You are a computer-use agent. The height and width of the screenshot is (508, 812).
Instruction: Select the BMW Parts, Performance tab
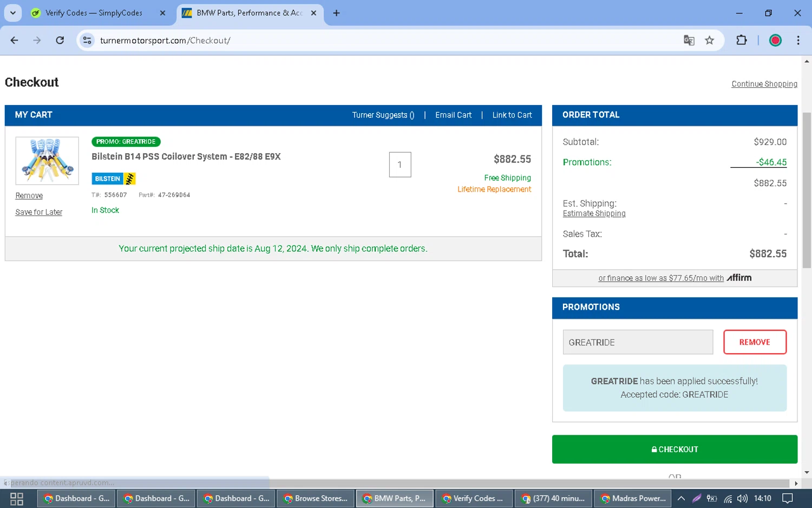(250, 13)
